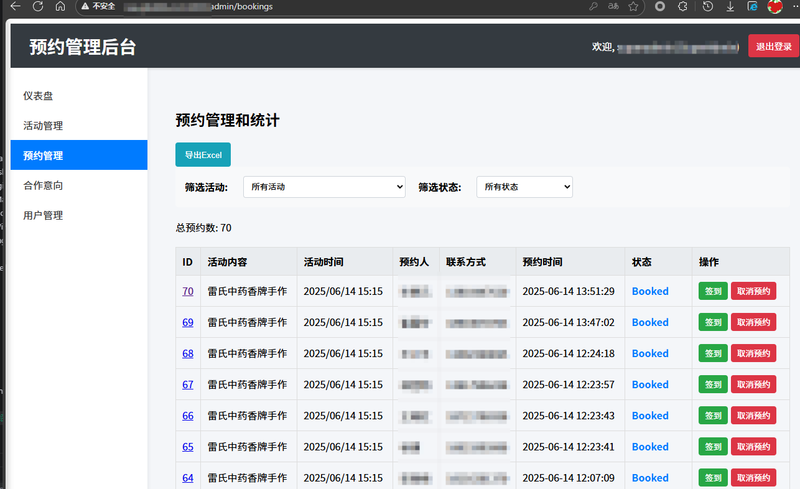Open the browser extensions puzzle icon
This screenshot has height=489, width=800.
click(x=682, y=6)
